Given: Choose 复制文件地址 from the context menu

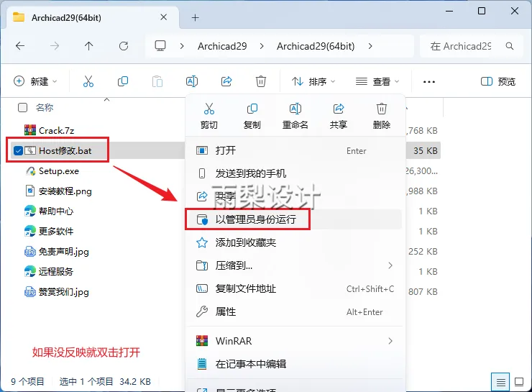Looking at the screenshot, I should pyautogui.click(x=295, y=288).
